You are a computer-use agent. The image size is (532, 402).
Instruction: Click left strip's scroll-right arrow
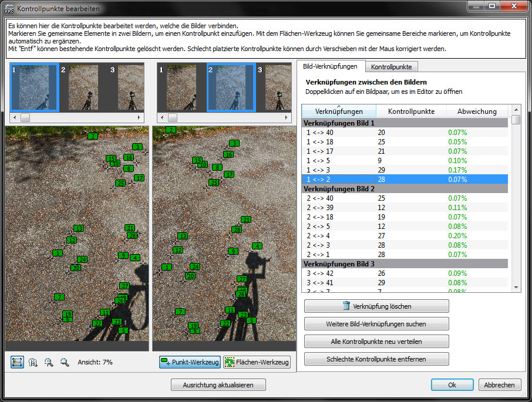(139, 117)
